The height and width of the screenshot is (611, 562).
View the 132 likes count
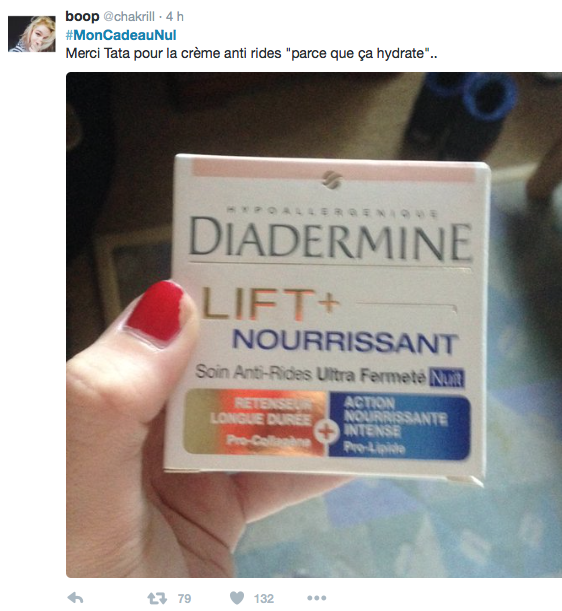[x=264, y=598]
